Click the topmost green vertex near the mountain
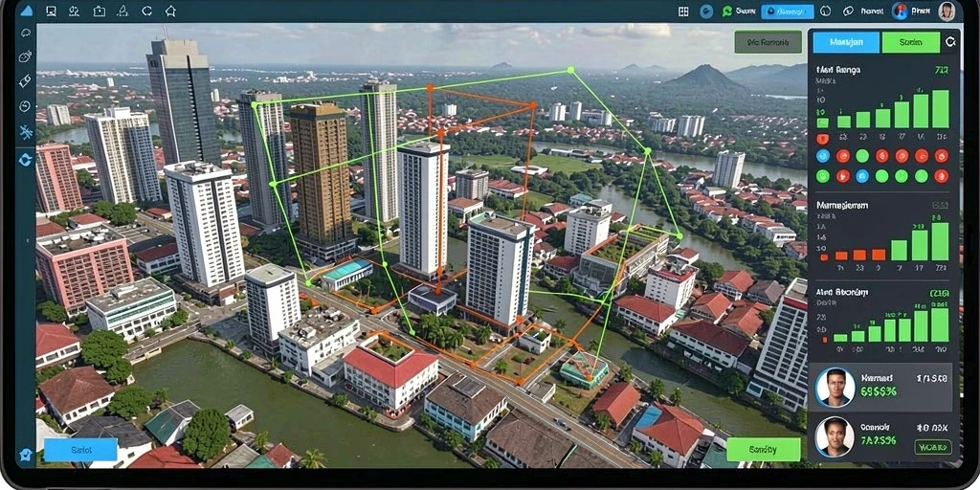 pyautogui.click(x=570, y=70)
